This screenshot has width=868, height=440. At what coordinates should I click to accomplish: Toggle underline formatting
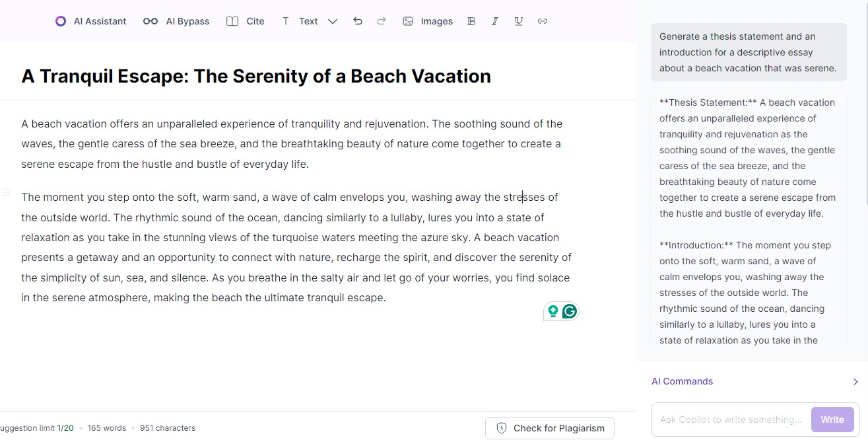[519, 21]
